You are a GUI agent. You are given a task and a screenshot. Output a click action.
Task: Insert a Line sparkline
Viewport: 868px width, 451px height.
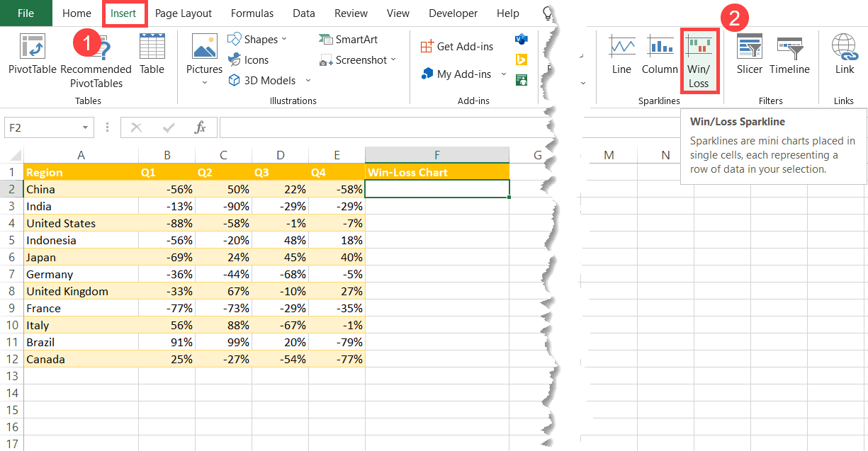point(621,57)
